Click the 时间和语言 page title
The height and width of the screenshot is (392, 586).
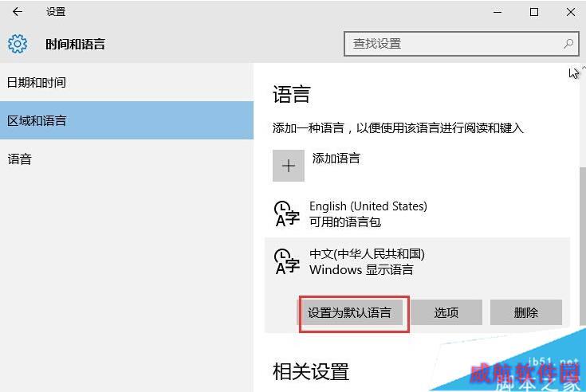pyautogui.click(x=75, y=44)
